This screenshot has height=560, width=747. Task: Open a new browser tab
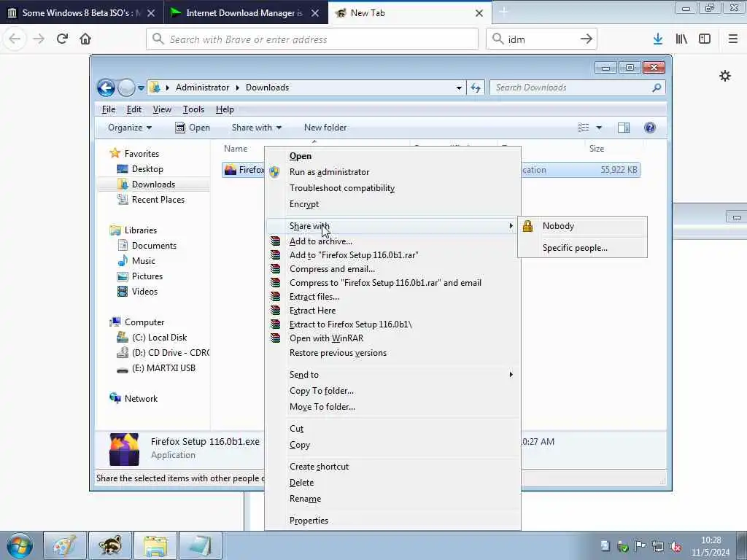(504, 12)
